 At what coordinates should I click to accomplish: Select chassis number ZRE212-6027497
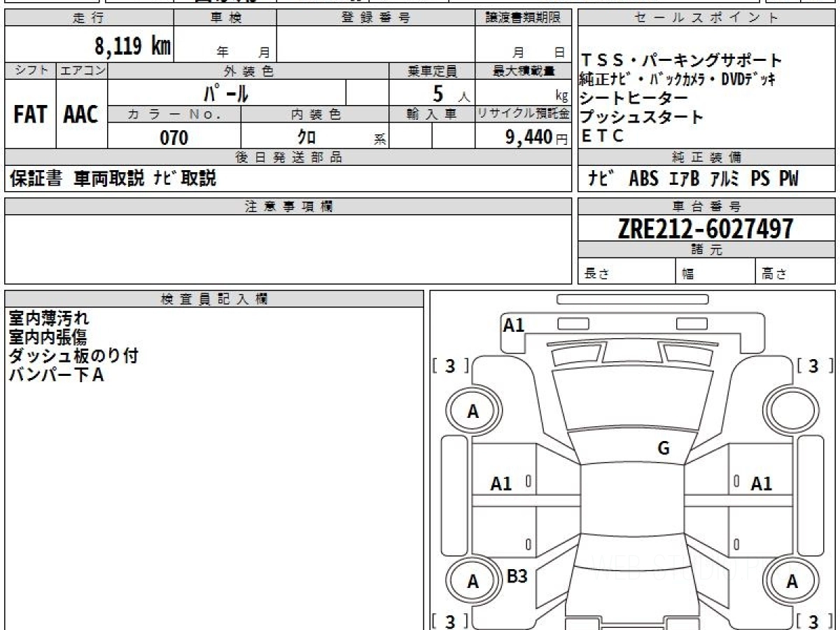[x=706, y=229]
